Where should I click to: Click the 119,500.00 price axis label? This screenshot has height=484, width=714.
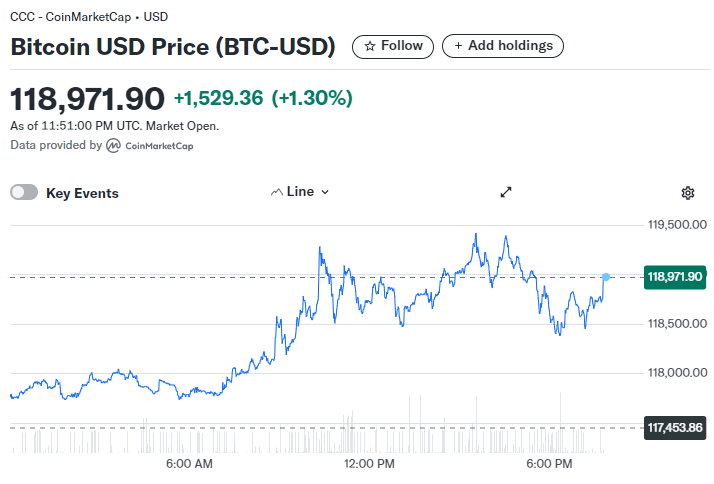tap(677, 224)
